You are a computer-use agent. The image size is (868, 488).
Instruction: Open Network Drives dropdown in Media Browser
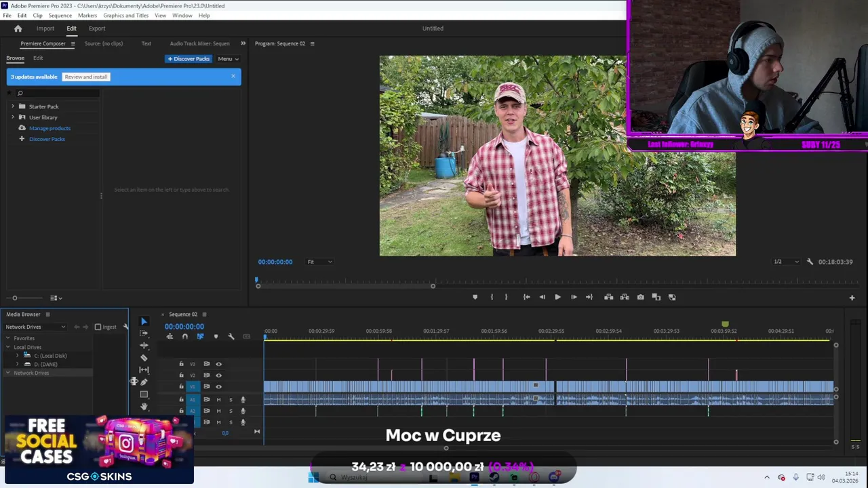pyautogui.click(x=35, y=327)
